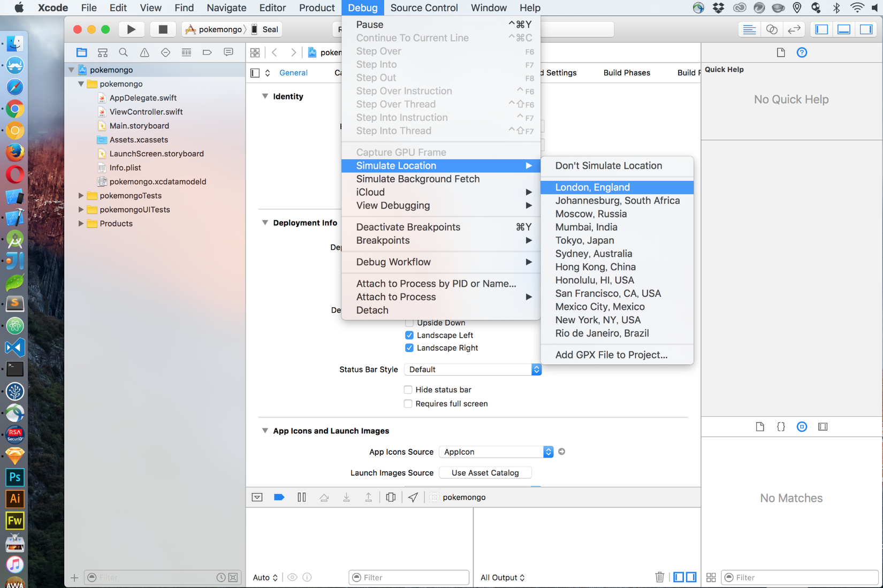Select London, England simulated location
The width and height of the screenshot is (883, 588).
[x=617, y=187]
